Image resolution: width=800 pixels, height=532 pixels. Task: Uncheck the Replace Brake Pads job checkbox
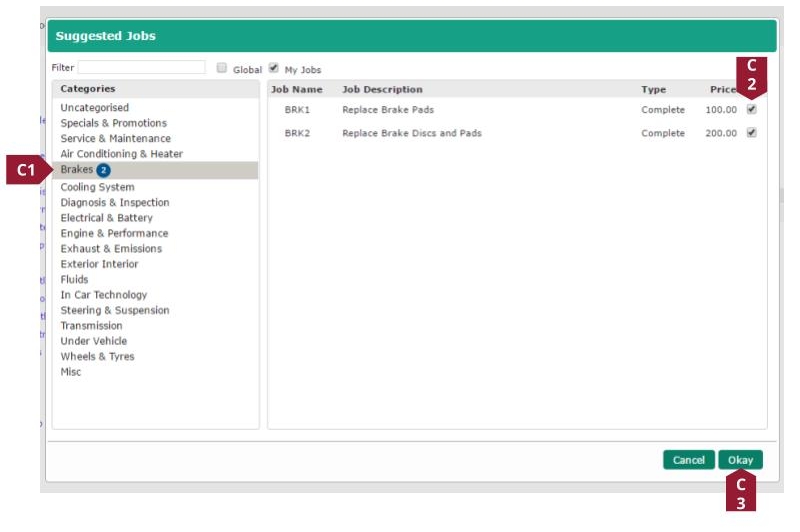coord(751,110)
